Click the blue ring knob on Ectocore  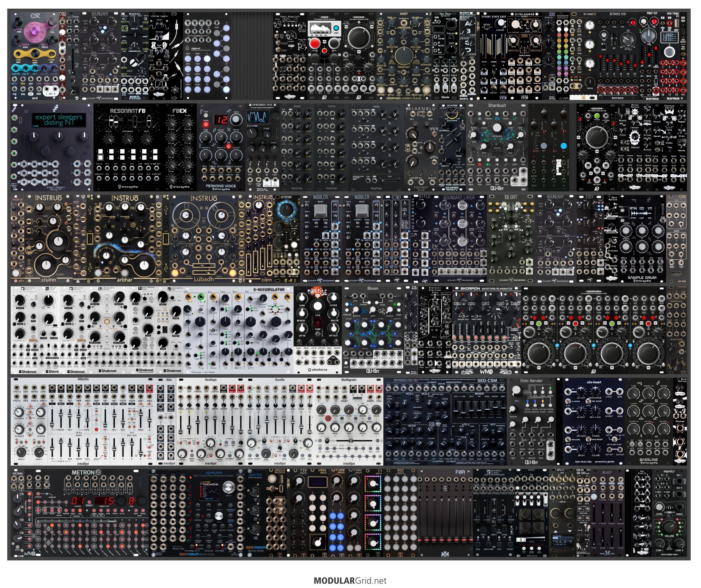click(286, 209)
